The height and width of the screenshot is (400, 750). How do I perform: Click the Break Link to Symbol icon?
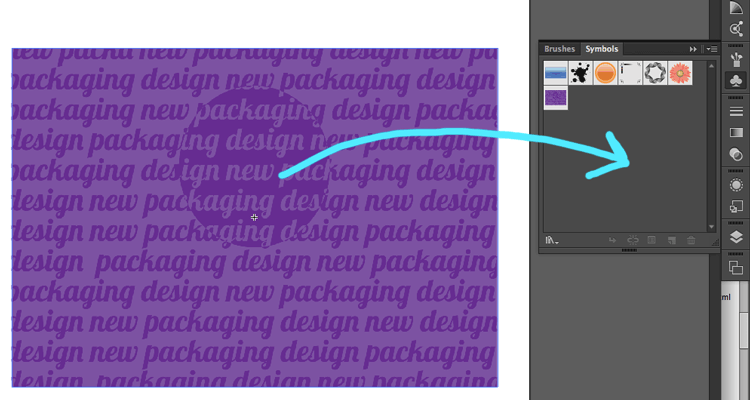[632, 240]
